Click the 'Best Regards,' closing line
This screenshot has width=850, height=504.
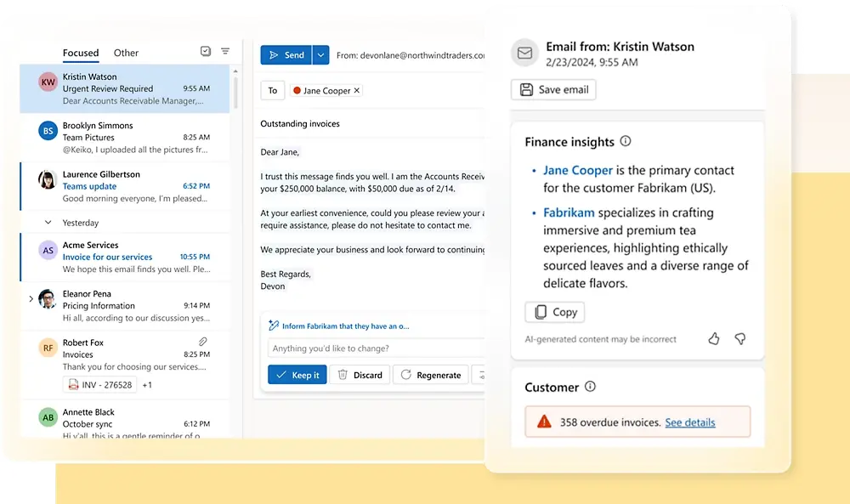pyautogui.click(x=286, y=275)
